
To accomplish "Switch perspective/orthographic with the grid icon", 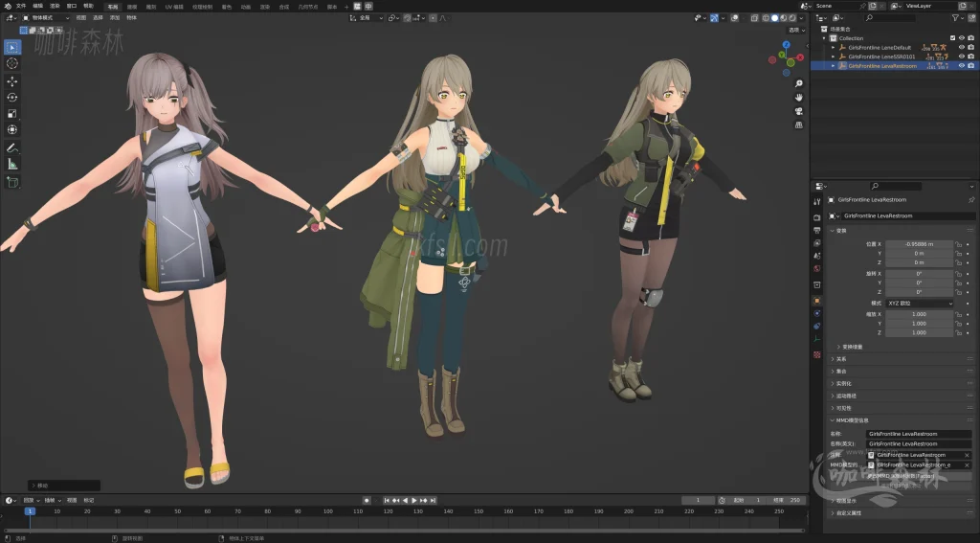I will coord(799,124).
